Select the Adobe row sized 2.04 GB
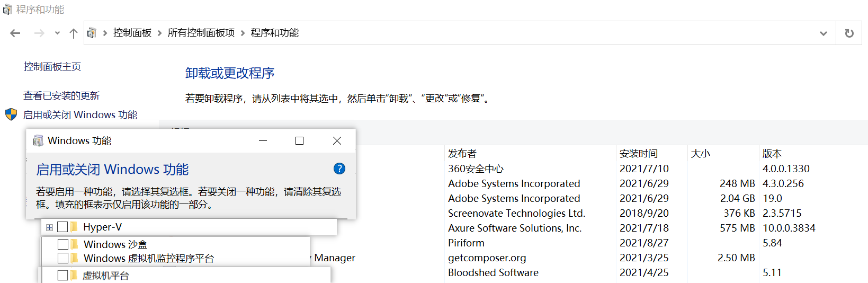Image resolution: width=868 pixels, height=283 pixels. tap(514, 199)
